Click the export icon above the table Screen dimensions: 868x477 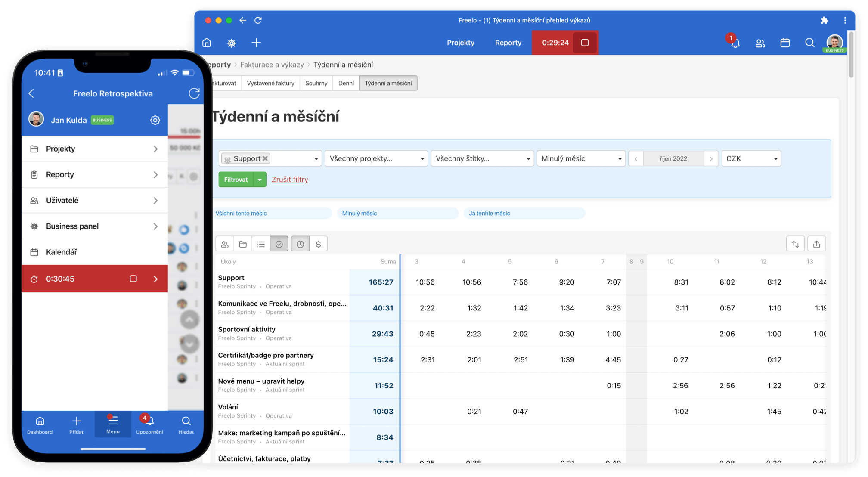[816, 244]
